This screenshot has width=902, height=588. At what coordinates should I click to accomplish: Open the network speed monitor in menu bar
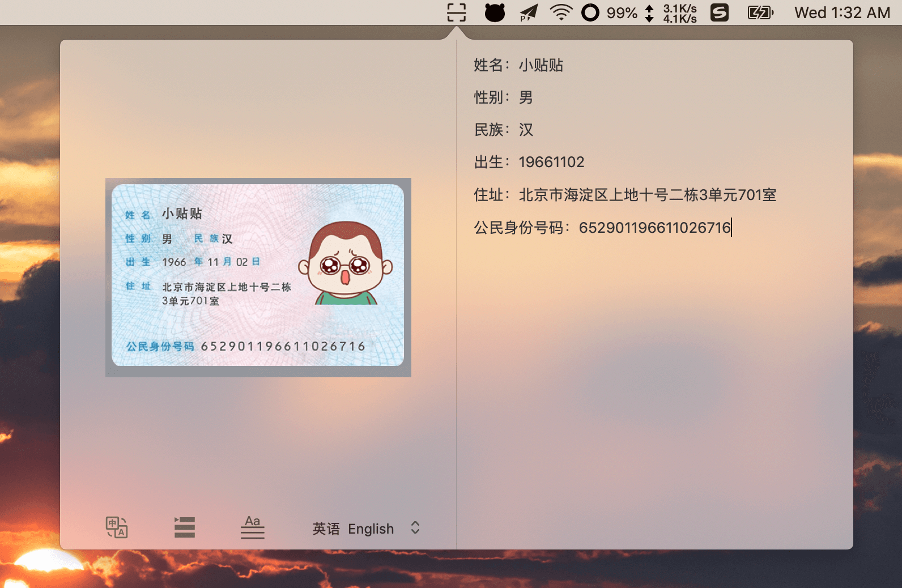tap(671, 13)
